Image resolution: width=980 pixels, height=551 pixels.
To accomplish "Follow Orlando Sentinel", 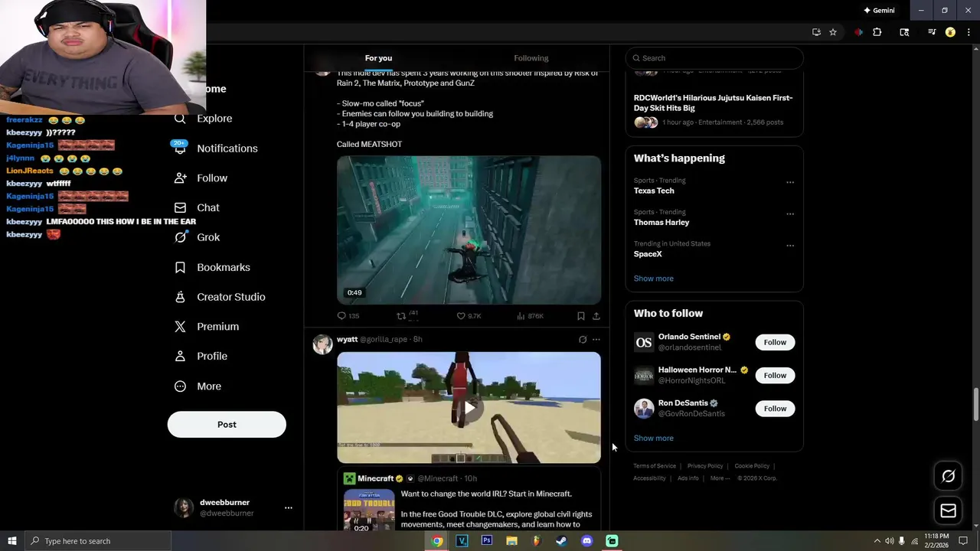I will (775, 342).
